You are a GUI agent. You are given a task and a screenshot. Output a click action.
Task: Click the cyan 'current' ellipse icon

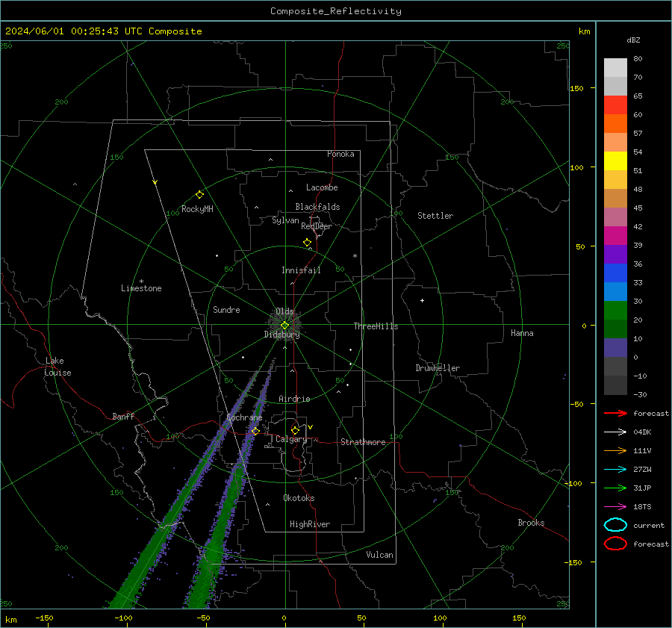pos(615,525)
